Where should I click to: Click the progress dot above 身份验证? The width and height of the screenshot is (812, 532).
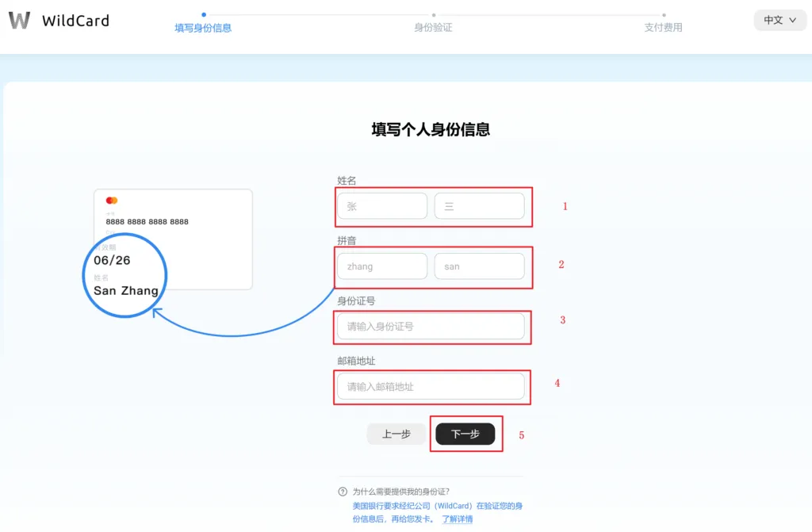[x=434, y=14]
